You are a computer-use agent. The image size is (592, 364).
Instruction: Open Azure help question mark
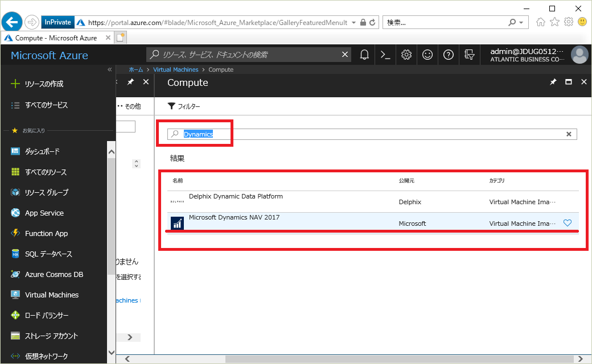449,55
